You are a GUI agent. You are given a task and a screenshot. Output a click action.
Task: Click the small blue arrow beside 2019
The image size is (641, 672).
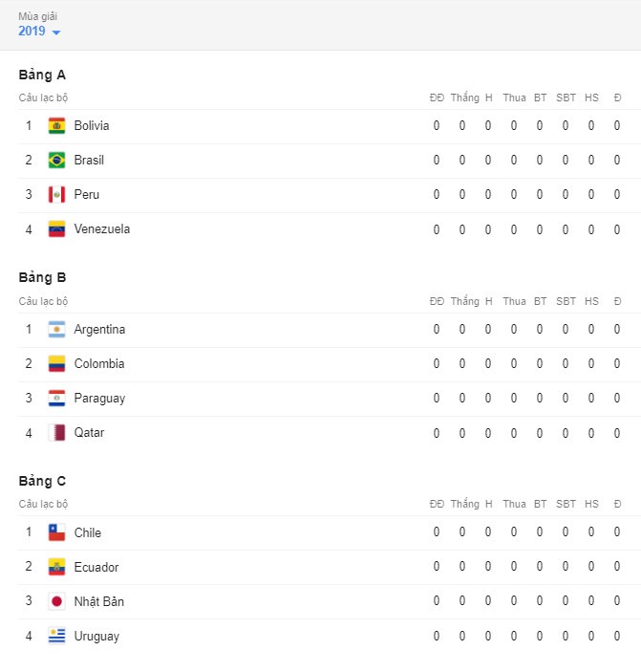[x=56, y=33]
